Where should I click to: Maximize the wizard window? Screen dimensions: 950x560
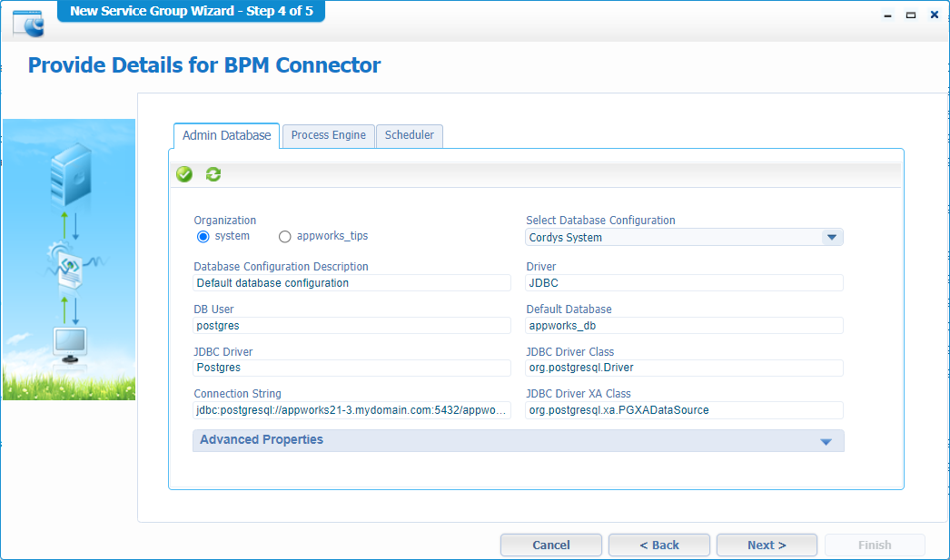(911, 15)
